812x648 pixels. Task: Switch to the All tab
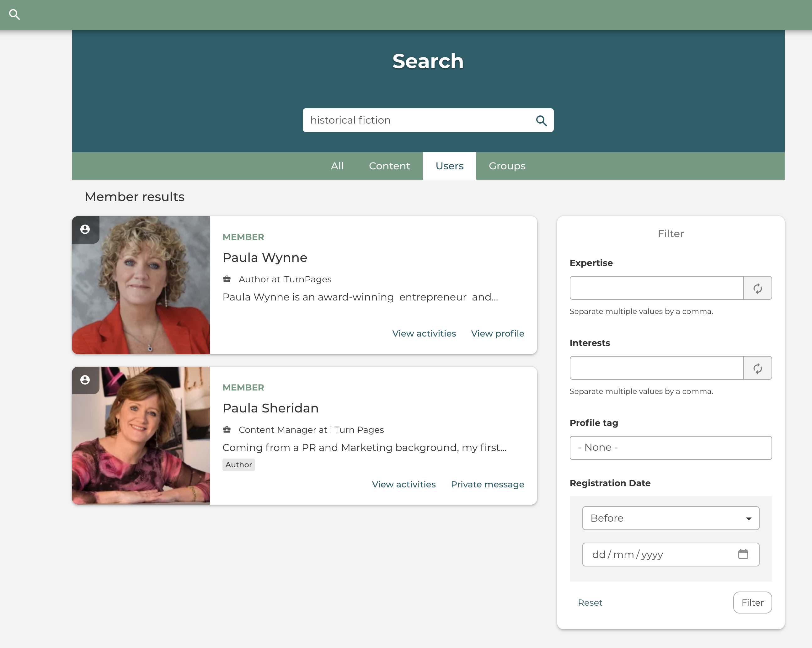(337, 166)
